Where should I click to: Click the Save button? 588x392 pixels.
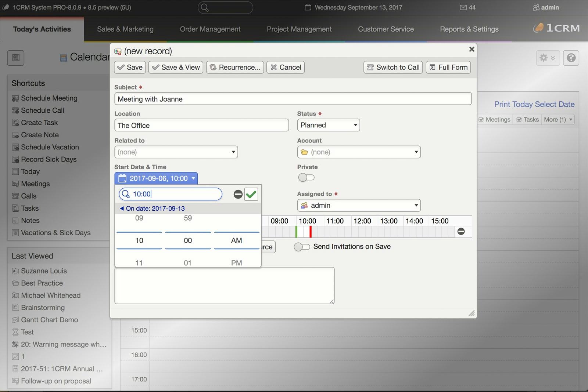click(x=130, y=67)
